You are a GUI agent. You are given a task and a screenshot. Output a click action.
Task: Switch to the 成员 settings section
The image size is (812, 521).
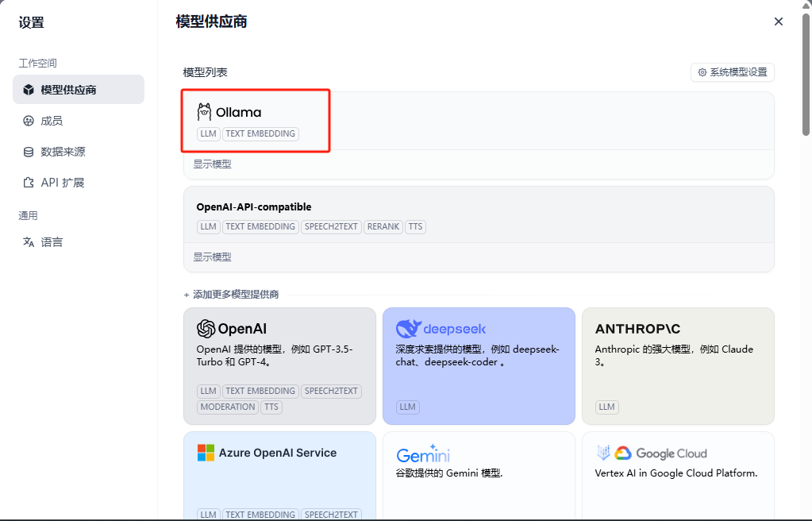pos(52,121)
